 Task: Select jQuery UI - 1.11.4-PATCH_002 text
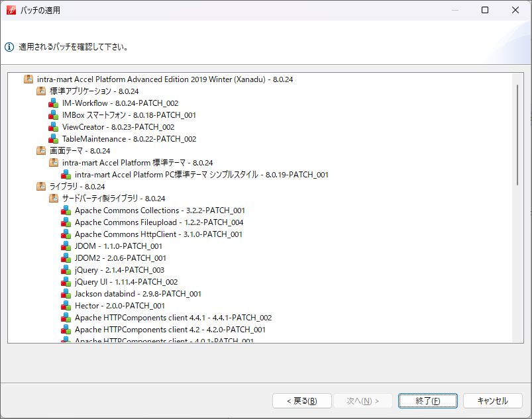pos(127,282)
